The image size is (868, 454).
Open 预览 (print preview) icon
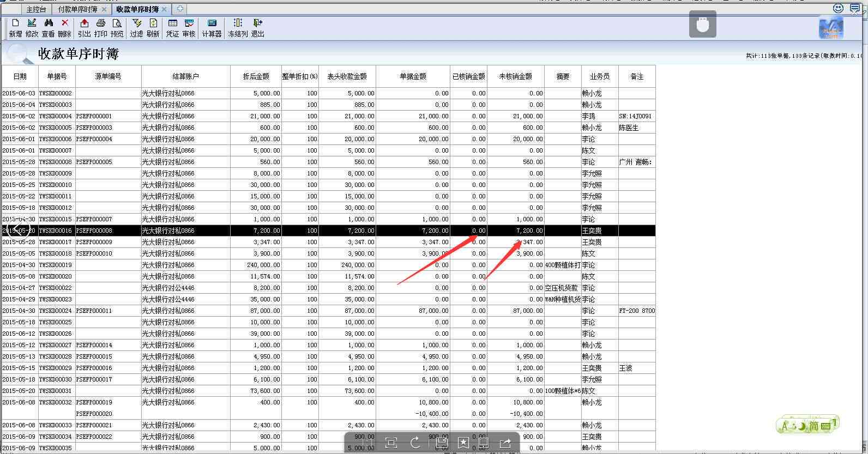[x=117, y=27]
